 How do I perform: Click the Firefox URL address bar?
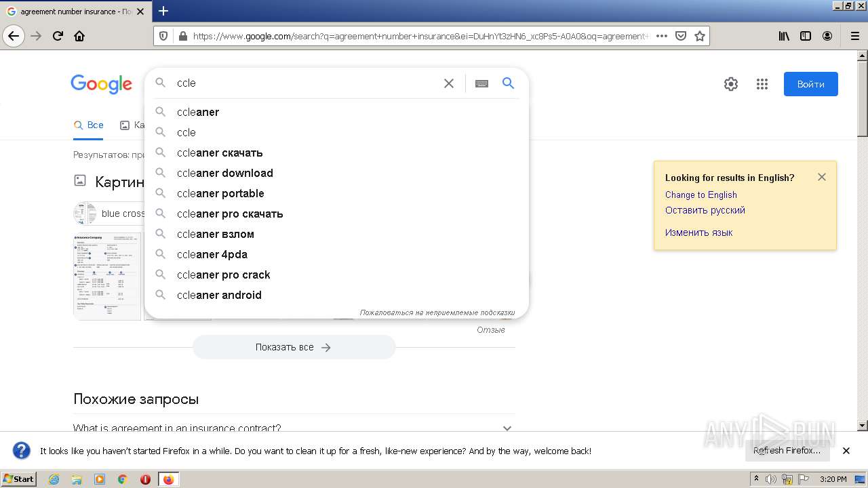(420, 36)
